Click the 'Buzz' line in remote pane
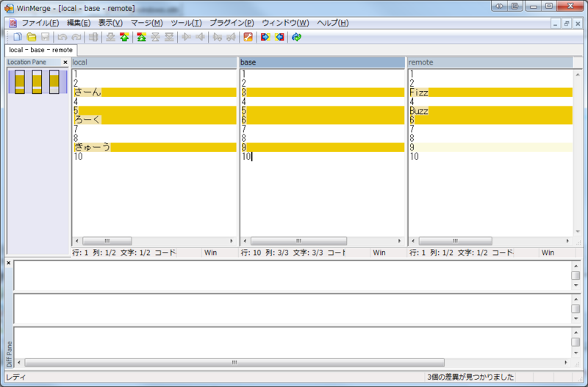The width and height of the screenshot is (588, 387). [491, 110]
